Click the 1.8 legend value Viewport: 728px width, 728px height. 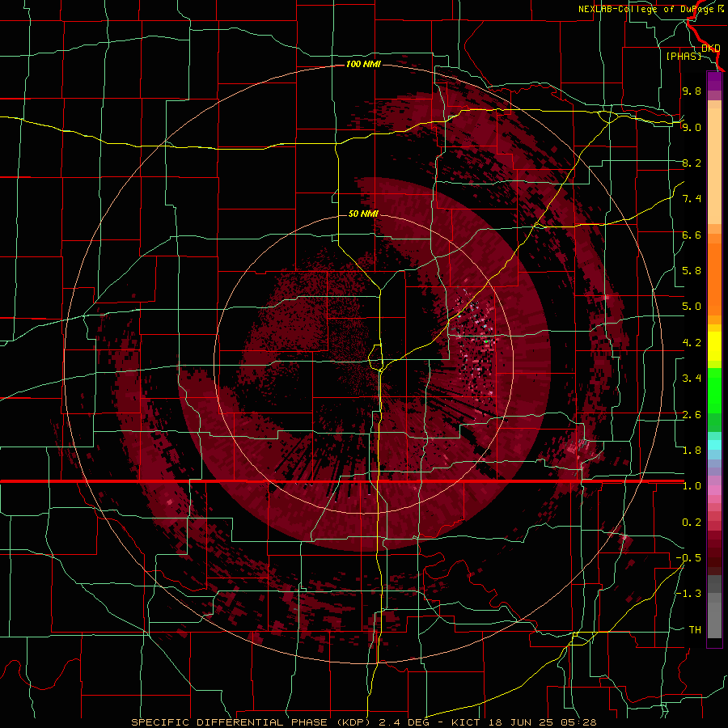tap(692, 451)
